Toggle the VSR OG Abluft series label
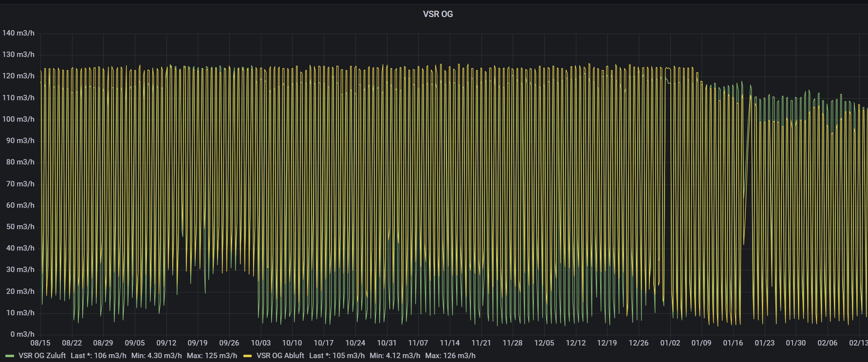Screen dimensions: 868x362 (x=280, y=356)
